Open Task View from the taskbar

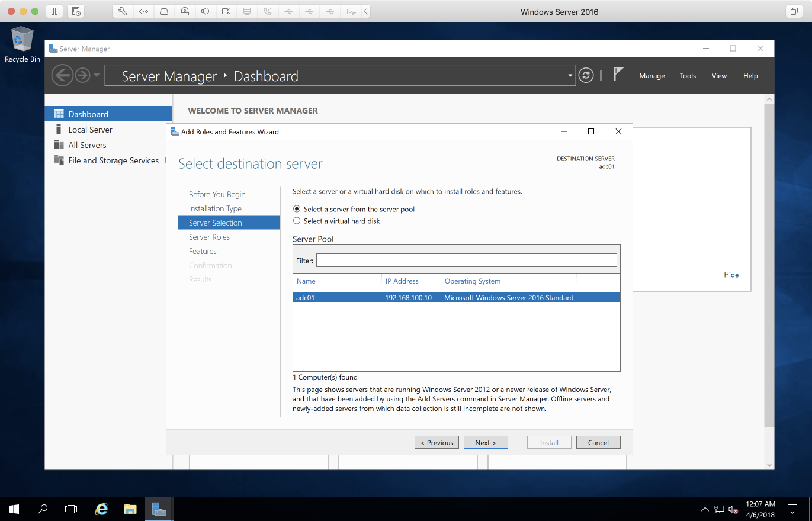click(x=71, y=509)
